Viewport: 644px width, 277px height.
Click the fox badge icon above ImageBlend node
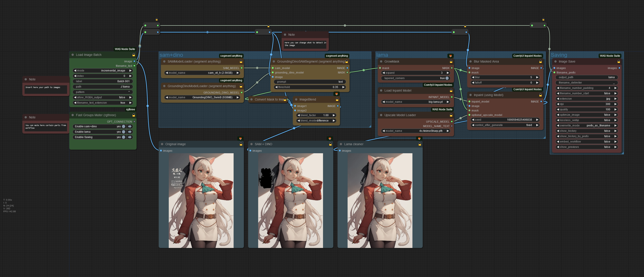point(336,94)
